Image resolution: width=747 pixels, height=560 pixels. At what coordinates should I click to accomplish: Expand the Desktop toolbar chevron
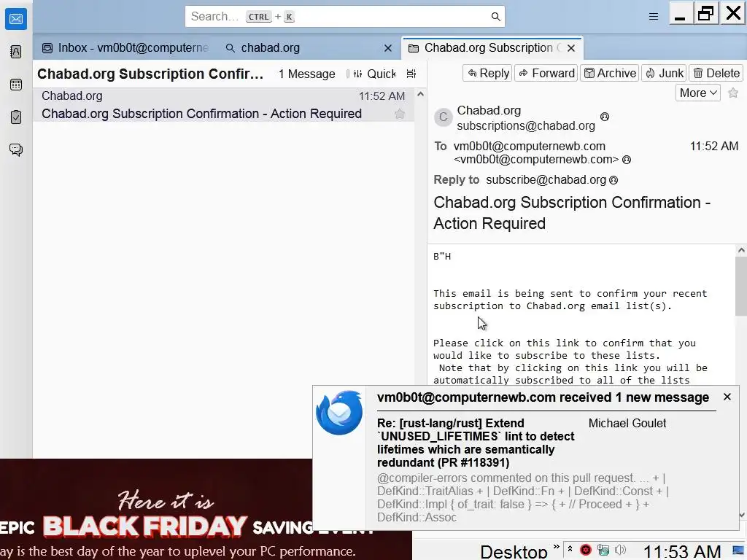coord(556,547)
